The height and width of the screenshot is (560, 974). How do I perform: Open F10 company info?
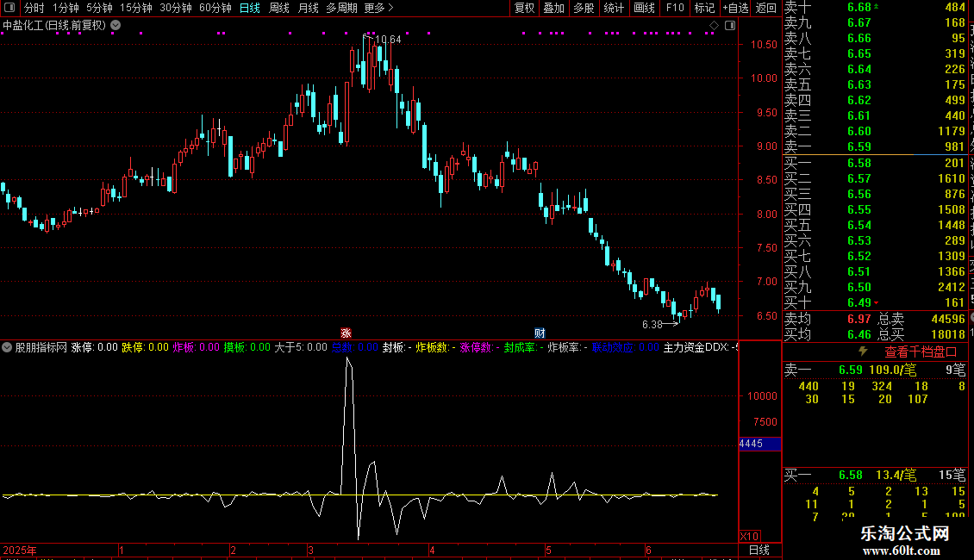coord(675,8)
